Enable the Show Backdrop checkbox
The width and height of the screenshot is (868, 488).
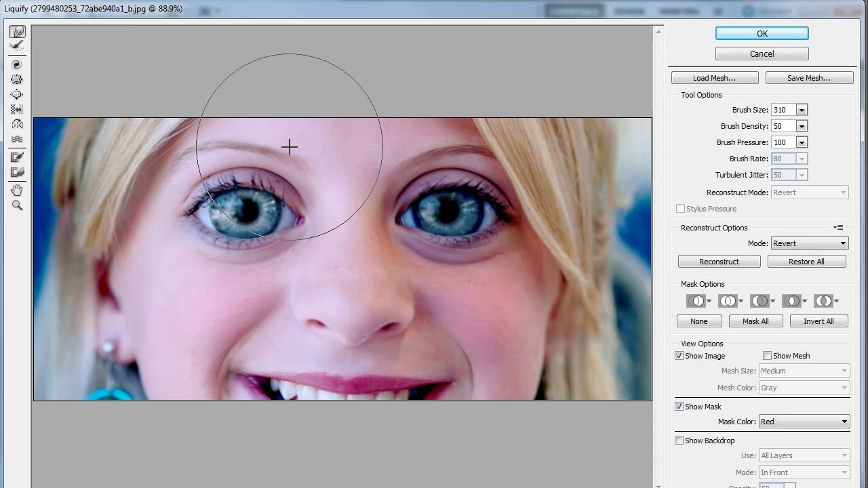click(x=679, y=441)
